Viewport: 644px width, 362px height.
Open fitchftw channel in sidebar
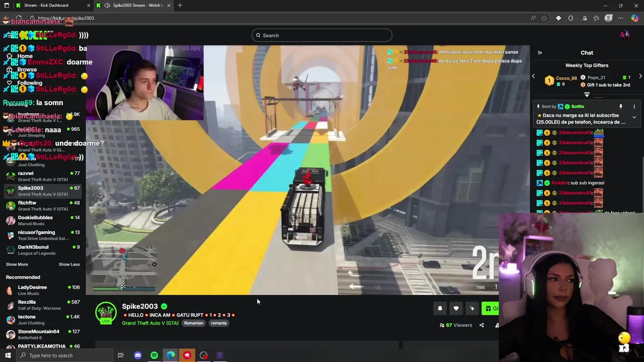pyautogui.click(x=43, y=206)
